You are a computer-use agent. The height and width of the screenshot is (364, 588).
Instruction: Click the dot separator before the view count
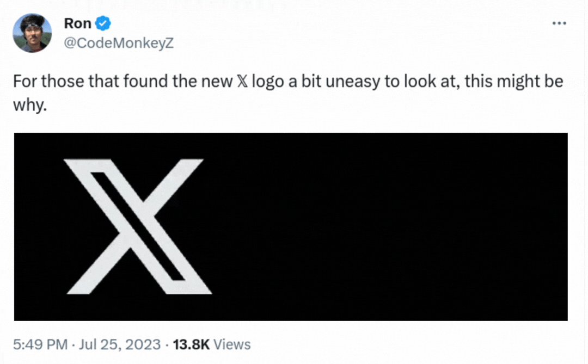[x=167, y=344]
